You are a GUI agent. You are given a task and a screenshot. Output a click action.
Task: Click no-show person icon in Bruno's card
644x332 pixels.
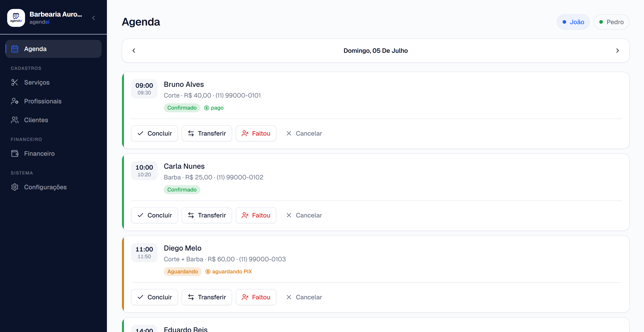pyautogui.click(x=245, y=133)
